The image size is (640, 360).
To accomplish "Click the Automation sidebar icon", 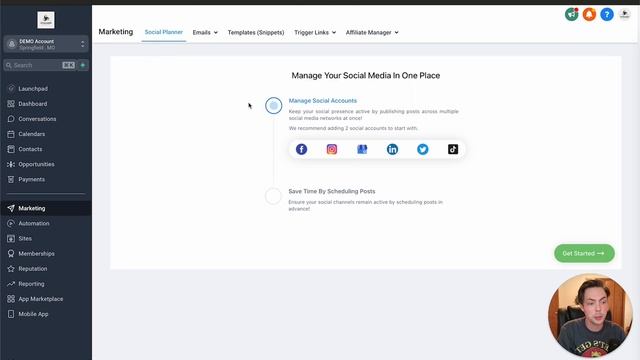I will (x=11, y=223).
